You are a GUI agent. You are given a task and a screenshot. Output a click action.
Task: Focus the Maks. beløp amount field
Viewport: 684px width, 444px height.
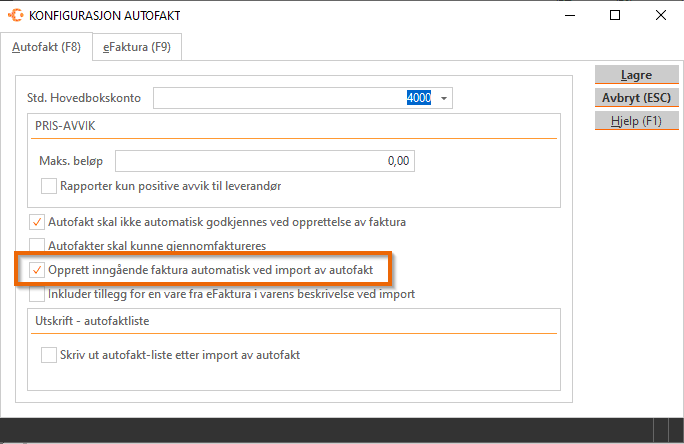(265, 161)
